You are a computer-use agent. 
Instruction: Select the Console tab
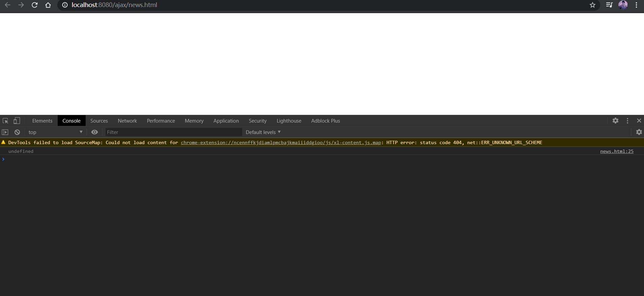(71, 121)
